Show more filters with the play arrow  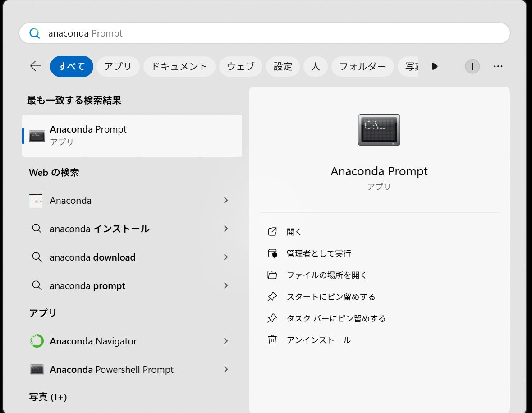pos(435,67)
